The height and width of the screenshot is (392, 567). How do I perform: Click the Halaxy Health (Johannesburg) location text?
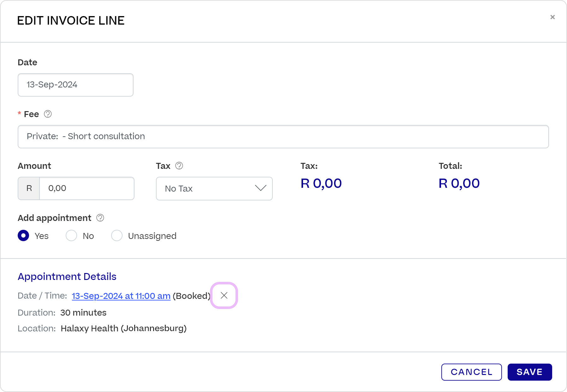click(x=124, y=329)
